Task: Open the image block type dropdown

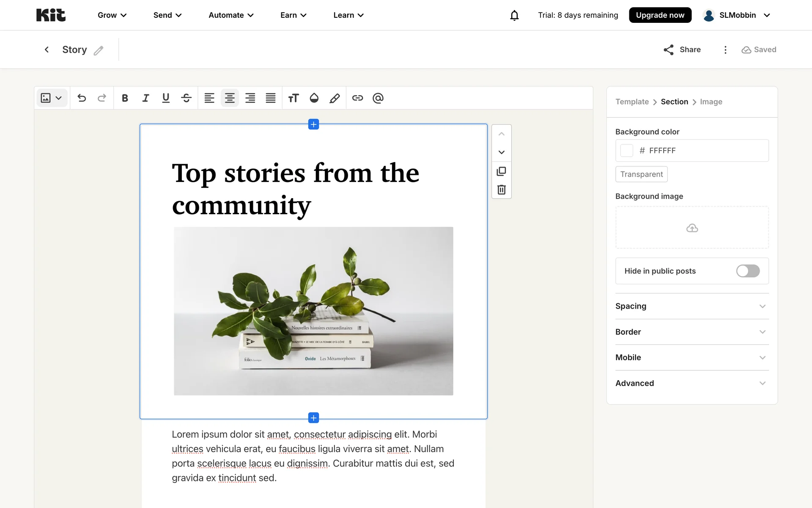Action: click(x=52, y=98)
